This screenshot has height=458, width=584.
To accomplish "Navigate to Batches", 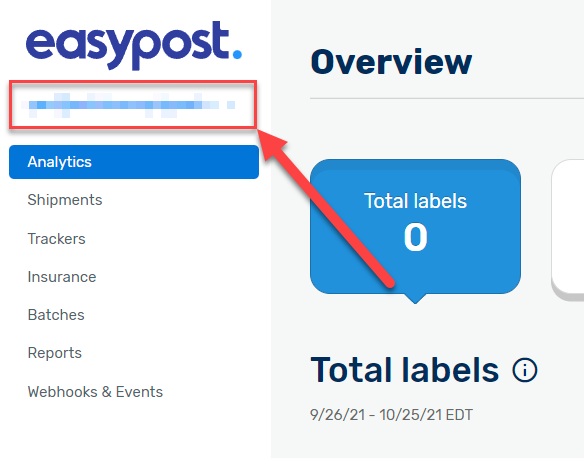I will (56, 315).
